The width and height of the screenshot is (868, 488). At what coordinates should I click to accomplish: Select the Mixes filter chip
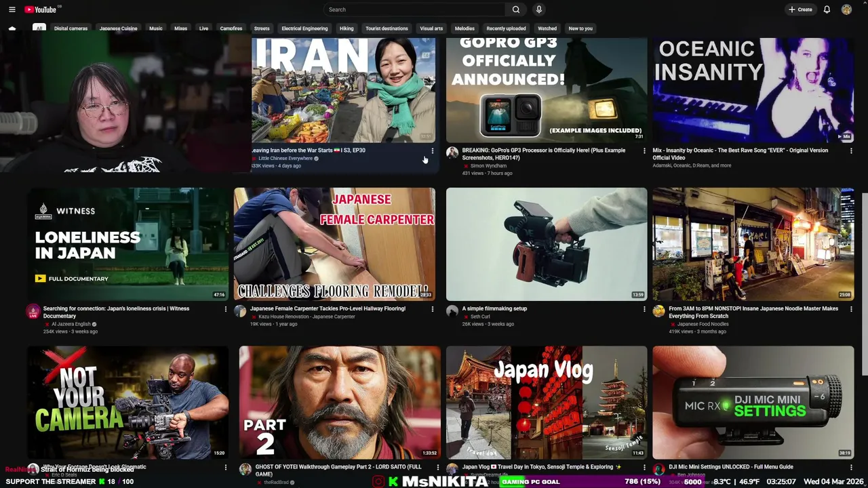pos(180,28)
